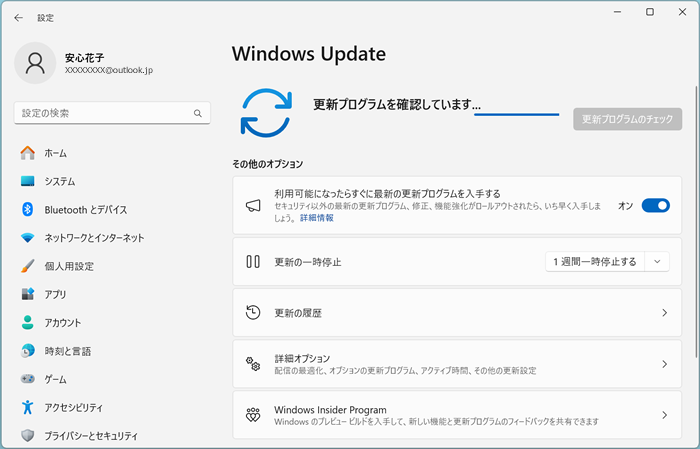Expand the pause duration dropdown arrow
The width and height of the screenshot is (700, 449).
pos(657,262)
